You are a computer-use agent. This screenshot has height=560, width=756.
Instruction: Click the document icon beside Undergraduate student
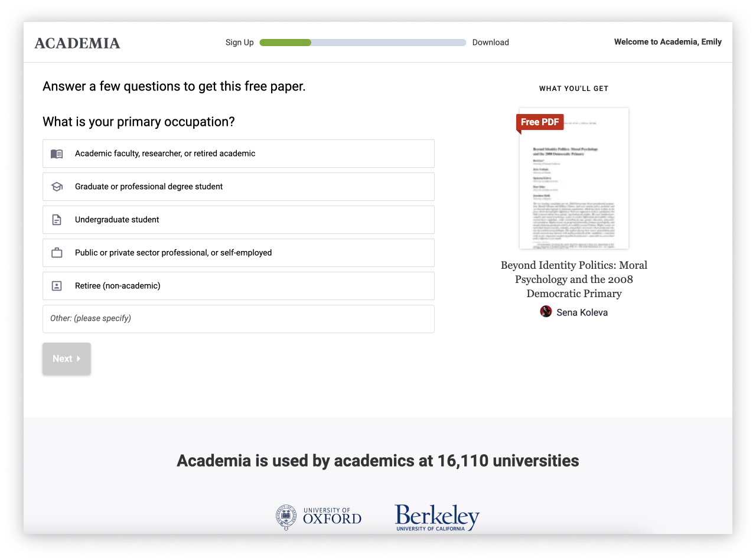[x=57, y=220]
